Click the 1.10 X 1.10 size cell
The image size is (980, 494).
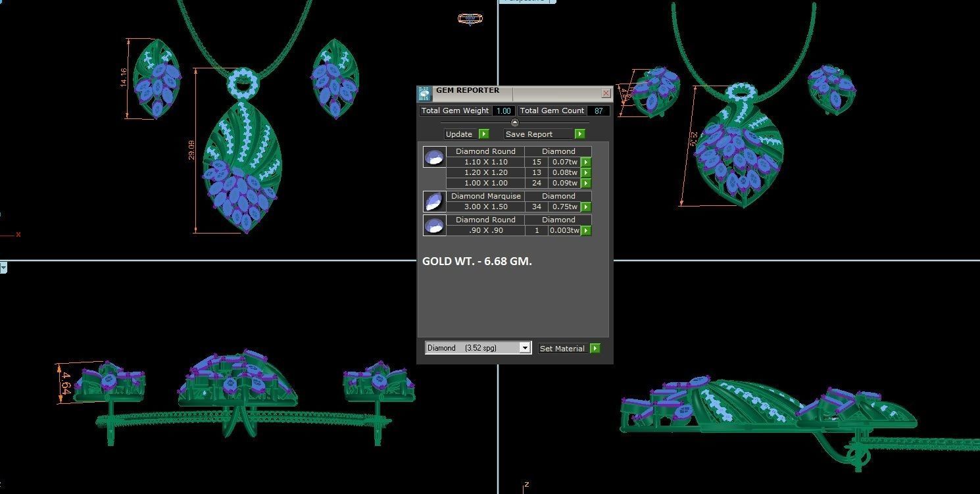tap(485, 162)
